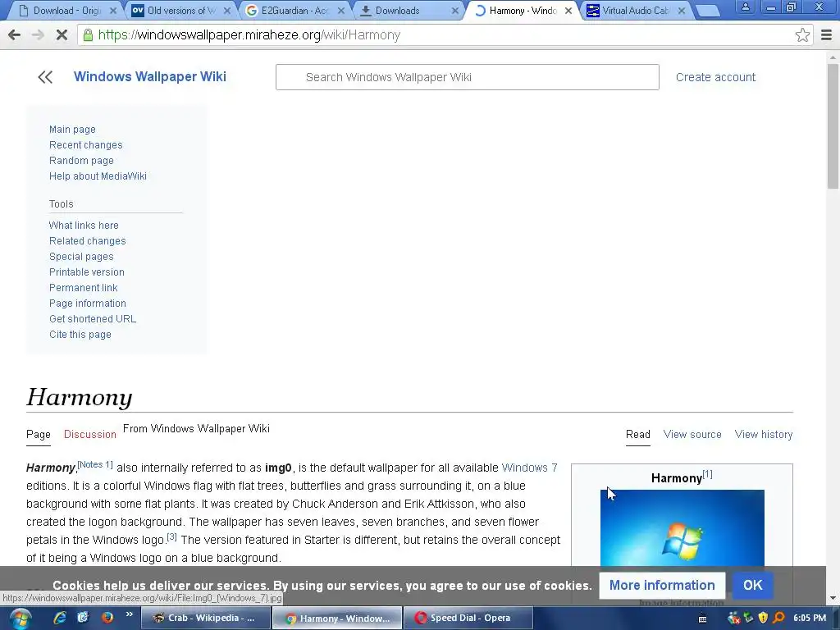Open the Chrome user profile button
Screen dimensions: 840x630
(x=745, y=7)
